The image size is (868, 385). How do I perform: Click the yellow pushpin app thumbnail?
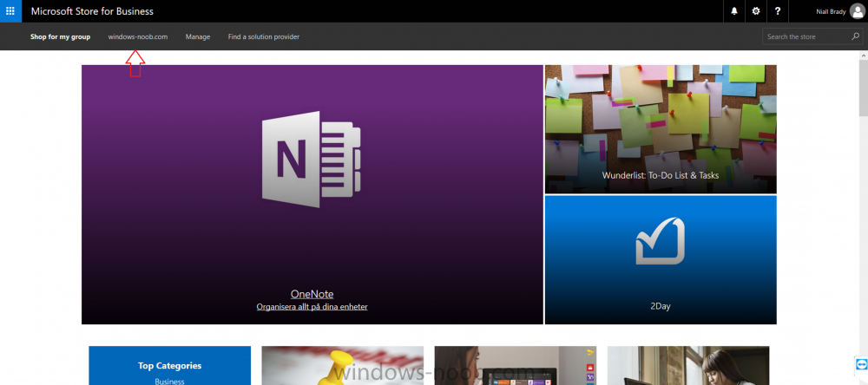click(343, 366)
